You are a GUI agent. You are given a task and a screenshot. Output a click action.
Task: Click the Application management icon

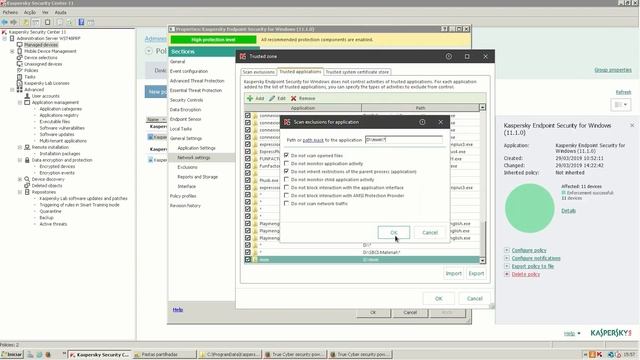click(x=27, y=102)
